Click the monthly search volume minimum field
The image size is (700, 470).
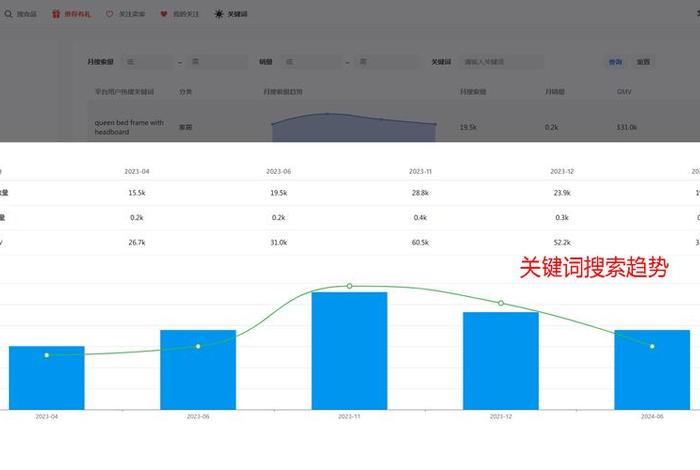[x=148, y=62]
